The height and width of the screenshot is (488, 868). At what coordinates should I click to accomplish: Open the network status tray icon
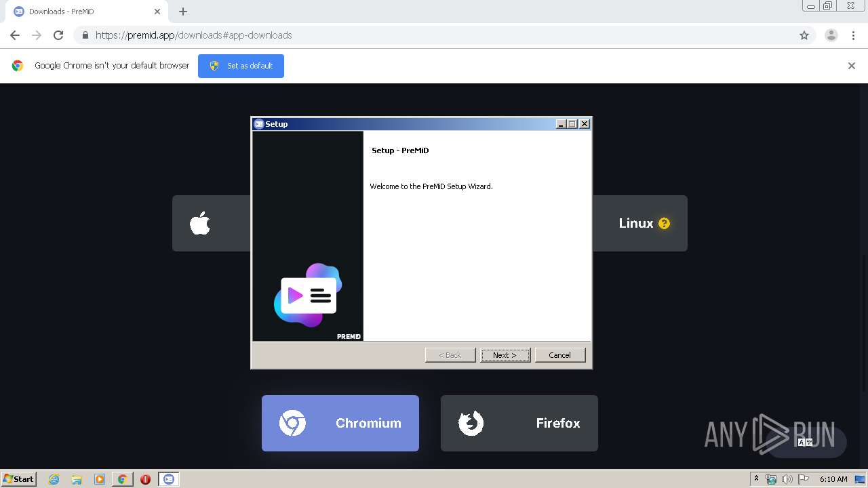point(772,479)
